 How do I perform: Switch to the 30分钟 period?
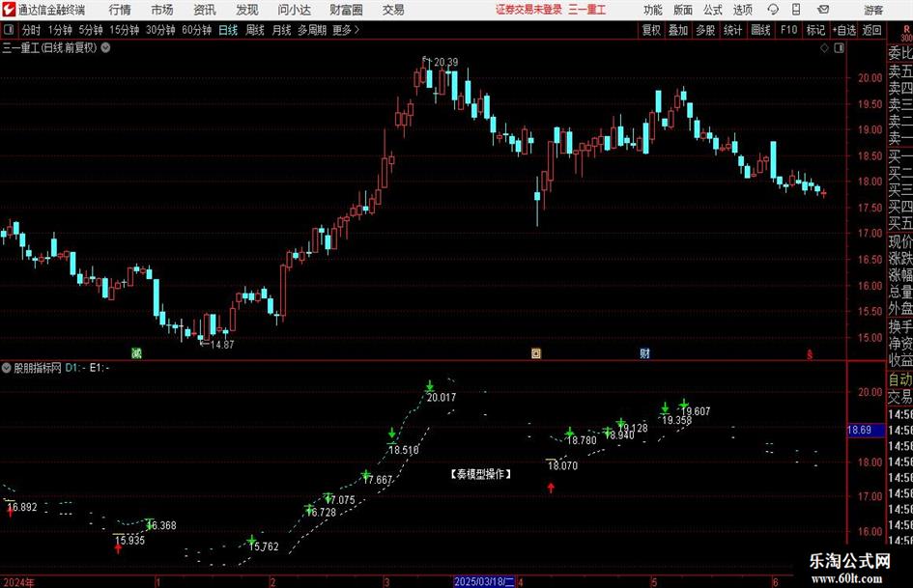(x=160, y=30)
